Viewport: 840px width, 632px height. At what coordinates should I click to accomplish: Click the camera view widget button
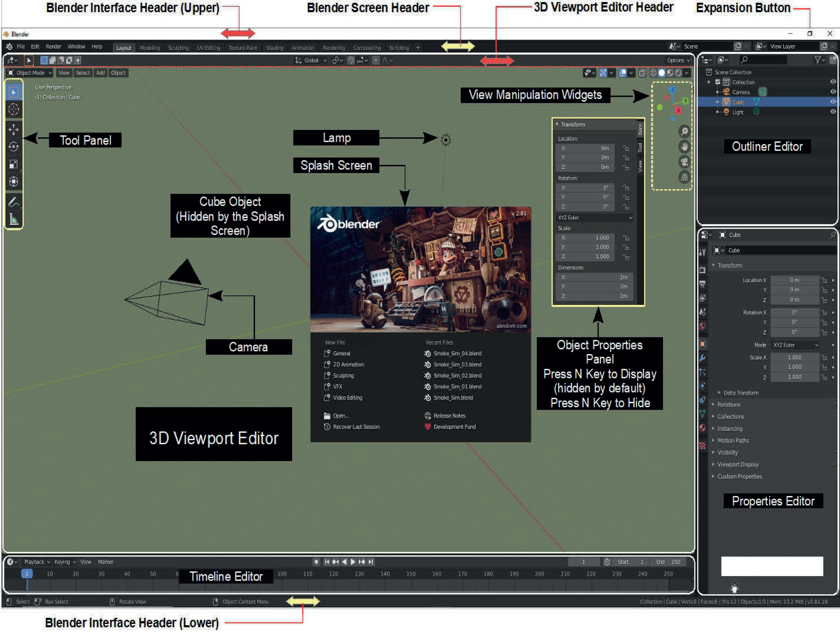[684, 162]
